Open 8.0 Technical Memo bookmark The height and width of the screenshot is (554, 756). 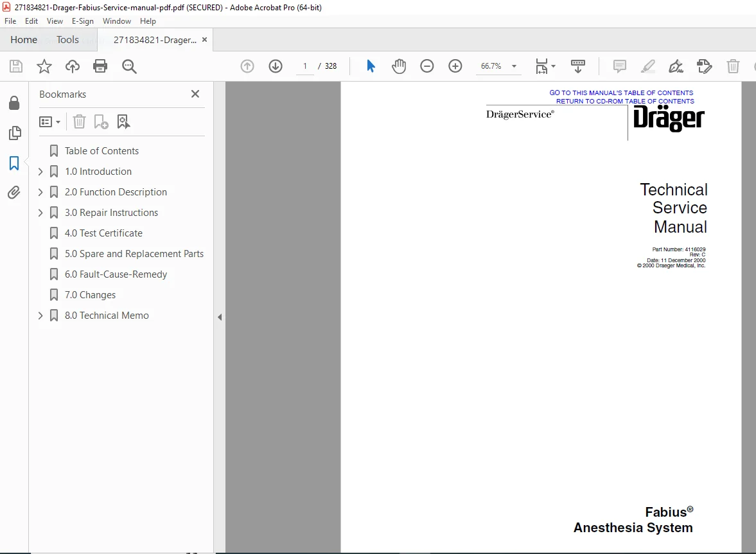(x=107, y=316)
